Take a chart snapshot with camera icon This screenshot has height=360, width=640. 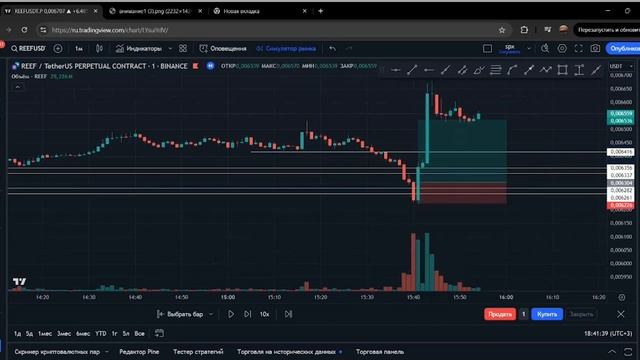tap(595, 49)
